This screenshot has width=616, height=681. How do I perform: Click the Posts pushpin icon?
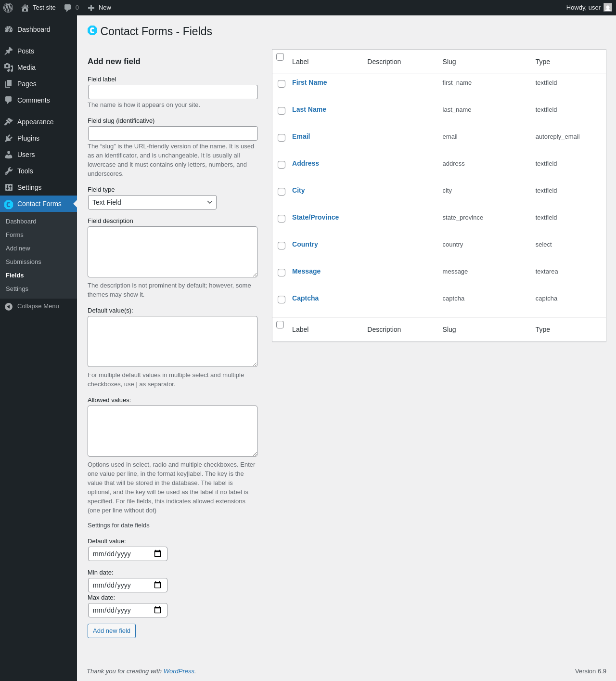click(x=9, y=51)
